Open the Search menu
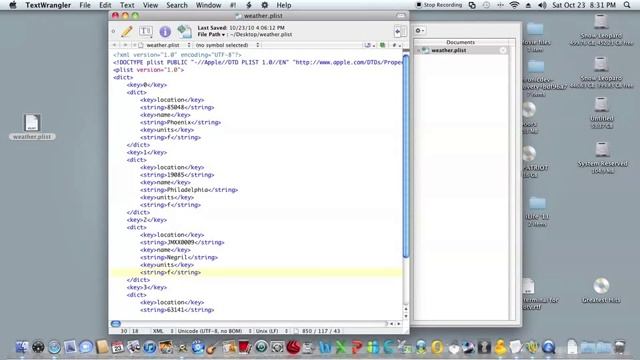This screenshot has width=640, height=360. coord(177,5)
